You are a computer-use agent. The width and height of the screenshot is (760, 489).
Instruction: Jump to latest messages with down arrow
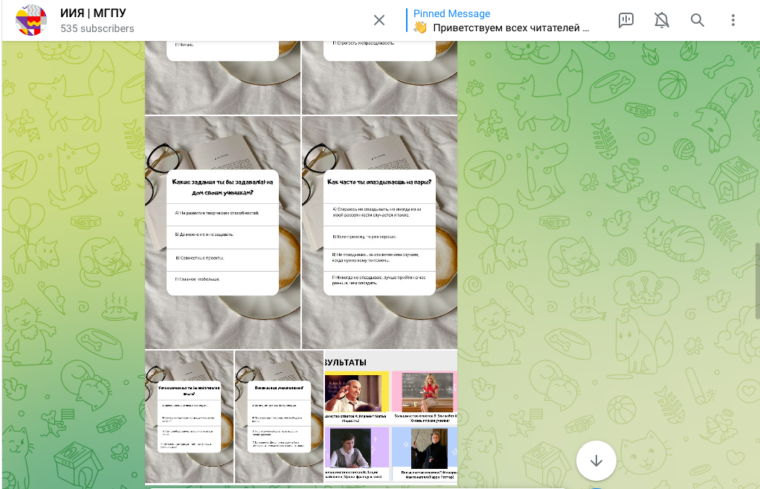click(x=596, y=460)
